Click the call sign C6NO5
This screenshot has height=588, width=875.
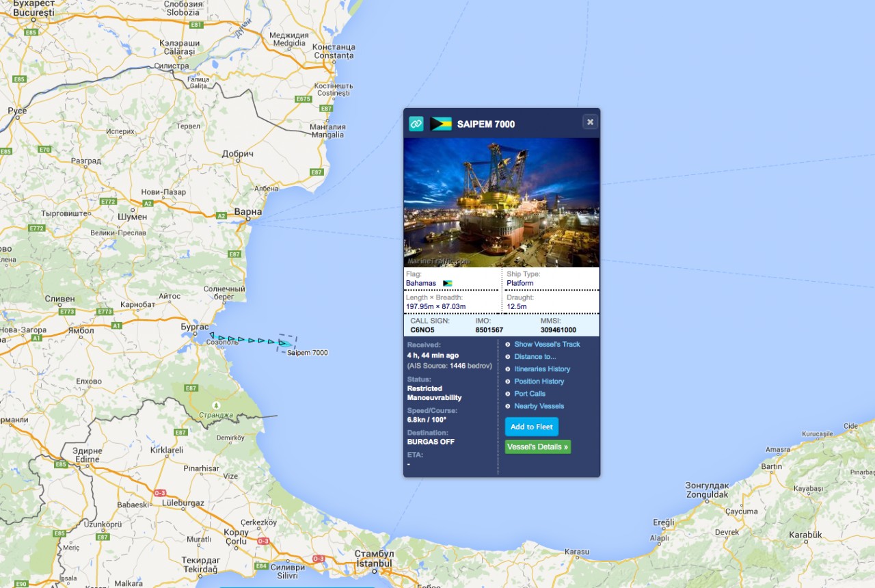click(x=422, y=330)
